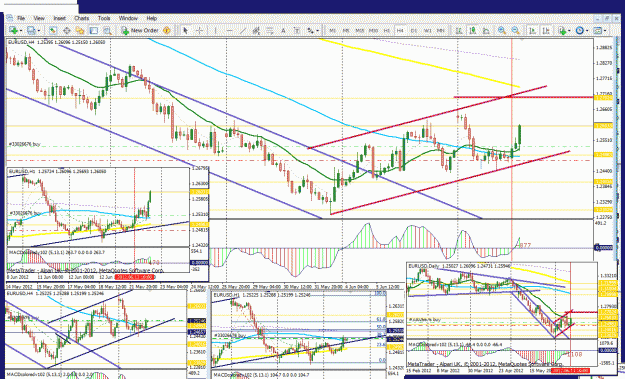The width and height of the screenshot is (625, 379).
Task: Toggle the Market Watch window icon
Action: pyautogui.click(x=52, y=30)
